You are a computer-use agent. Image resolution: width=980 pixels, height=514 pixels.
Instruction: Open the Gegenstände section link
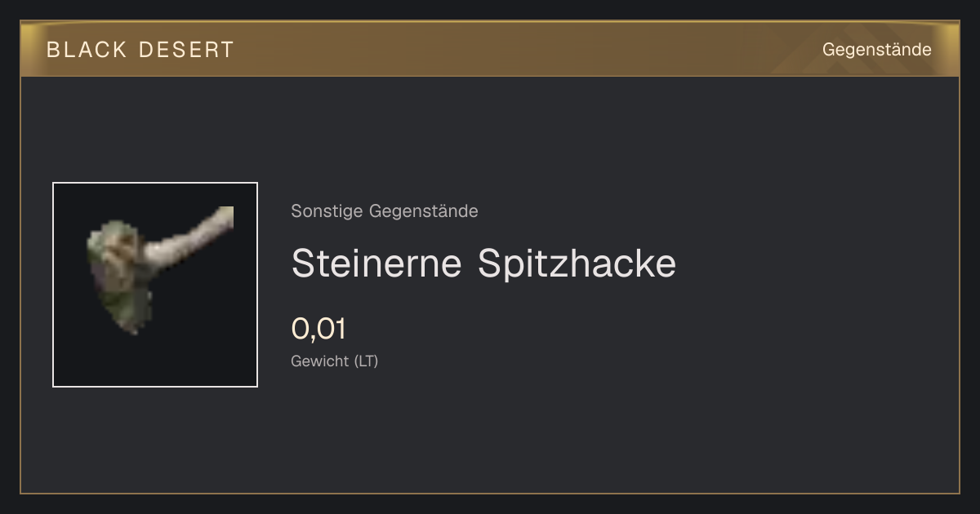(876, 50)
